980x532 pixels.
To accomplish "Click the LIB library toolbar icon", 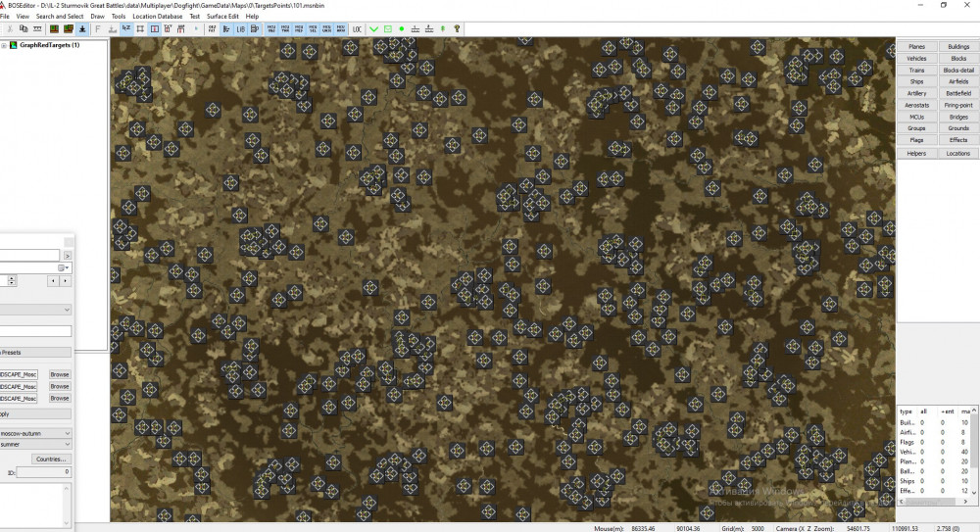I will [241, 29].
